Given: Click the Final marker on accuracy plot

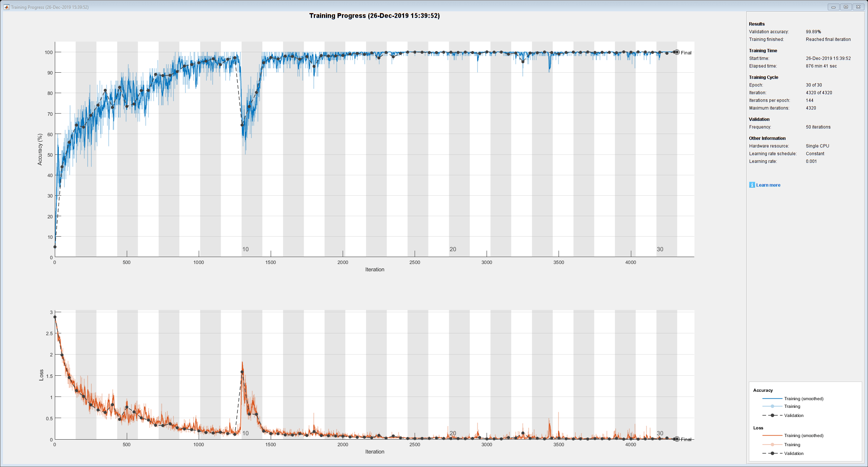Looking at the screenshot, I should pos(677,52).
